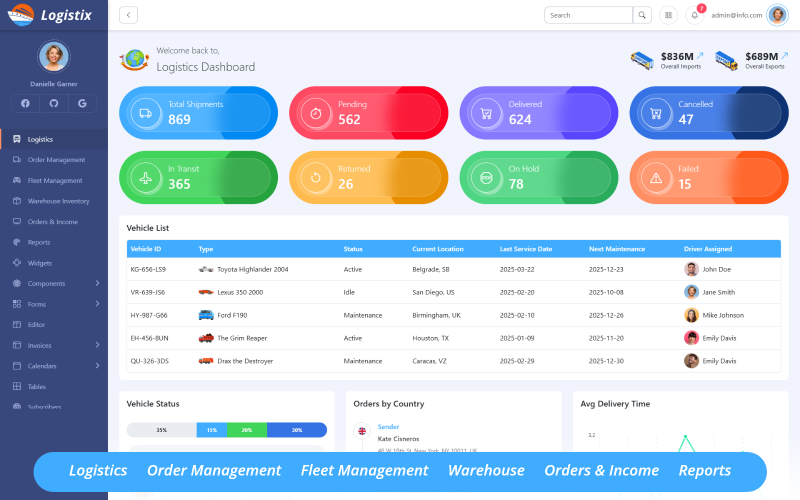Open the apps grid icon in the top bar
800x500 pixels.
click(x=667, y=15)
